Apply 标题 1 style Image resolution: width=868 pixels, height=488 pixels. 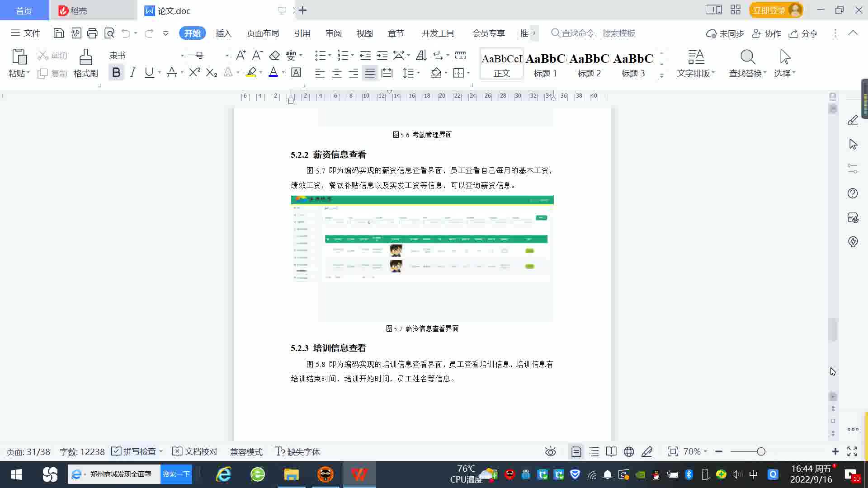pos(545,64)
